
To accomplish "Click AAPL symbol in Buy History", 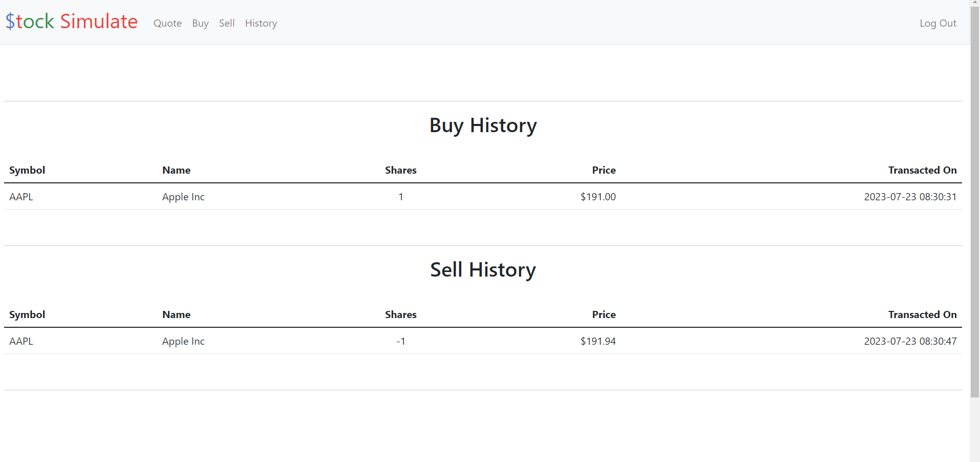I will tap(21, 197).
